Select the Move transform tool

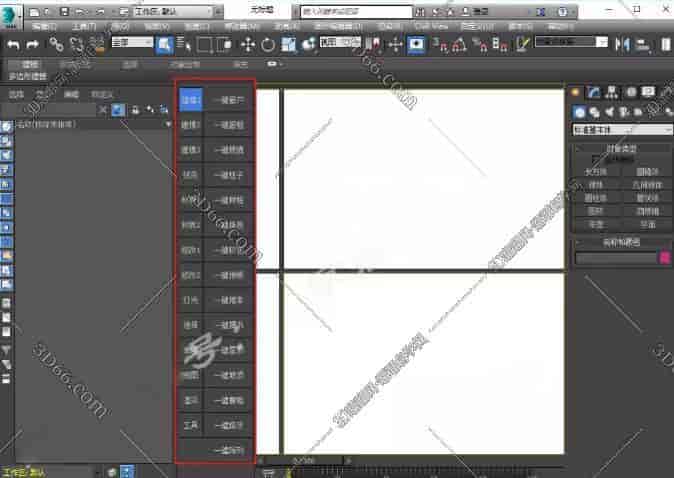coord(248,44)
